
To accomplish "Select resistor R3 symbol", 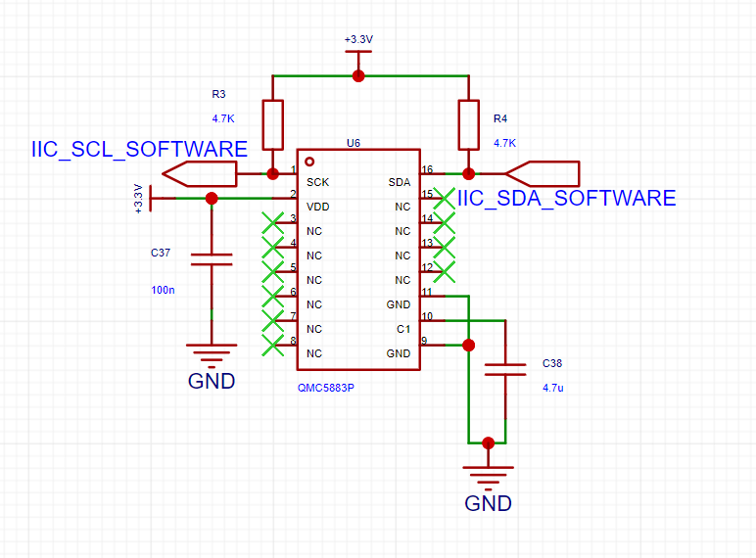I will click(272, 124).
